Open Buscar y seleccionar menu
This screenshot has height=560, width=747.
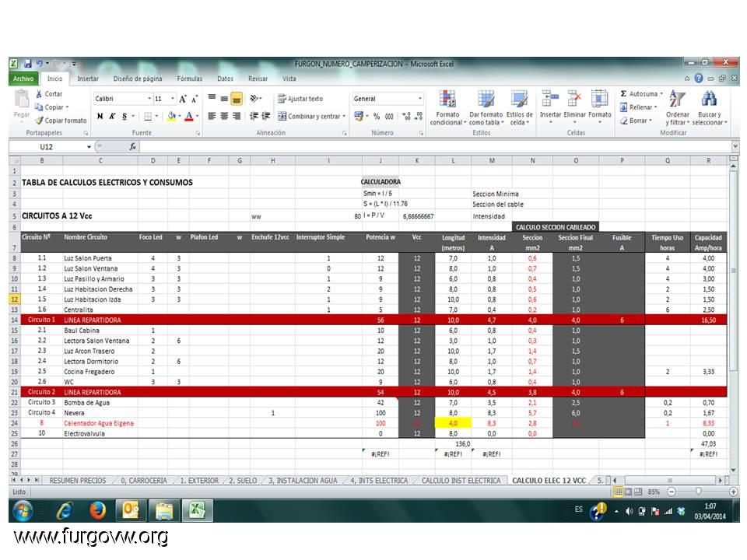710,108
